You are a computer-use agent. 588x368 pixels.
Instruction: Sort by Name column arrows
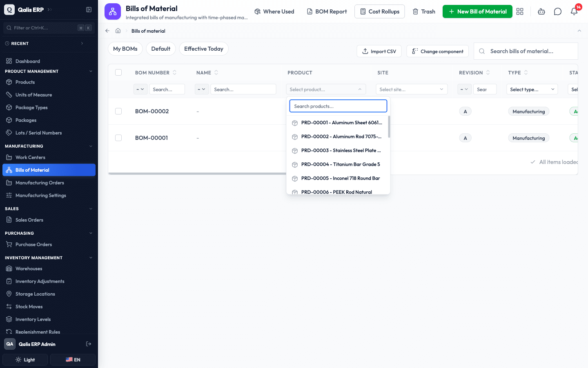pyautogui.click(x=216, y=72)
